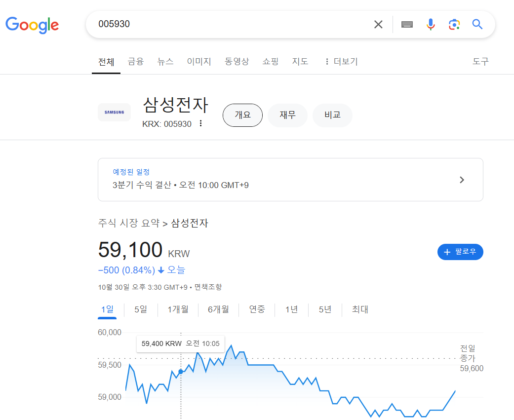Select the 5일 chart range
Screen dimensions: 514x420
click(x=141, y=309)
